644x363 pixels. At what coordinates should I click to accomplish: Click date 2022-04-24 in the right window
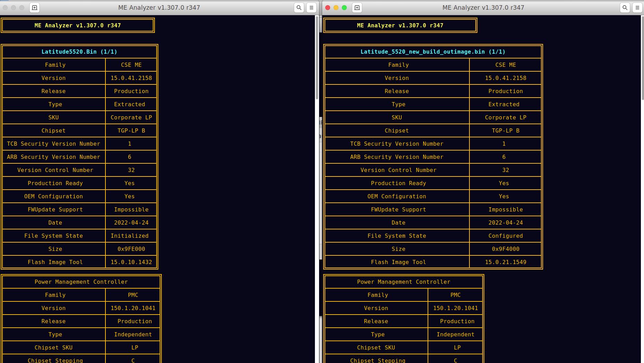(505, 223)
